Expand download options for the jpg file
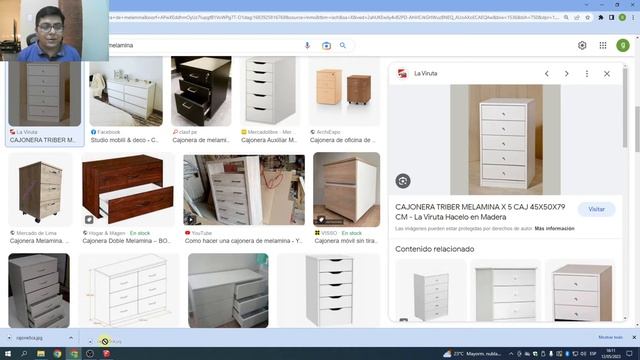 pyautogui.click(x=71, y=338)
